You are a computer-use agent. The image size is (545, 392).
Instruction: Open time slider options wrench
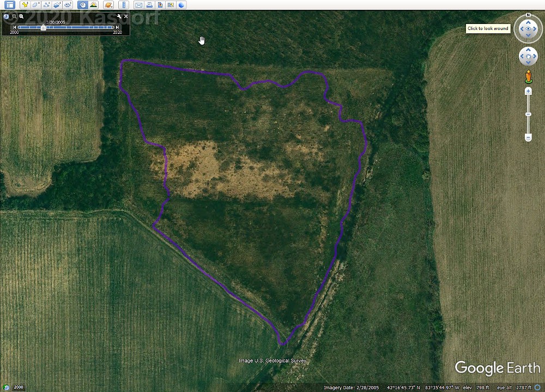click(119, 16)
